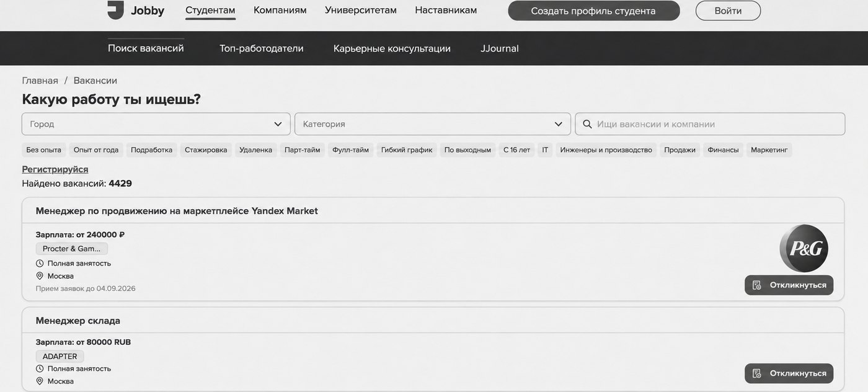Open the Менеджер склада vacancy title
Image resolution: width=868 pixels, height=392 pixels.
[x=78, y=321]
